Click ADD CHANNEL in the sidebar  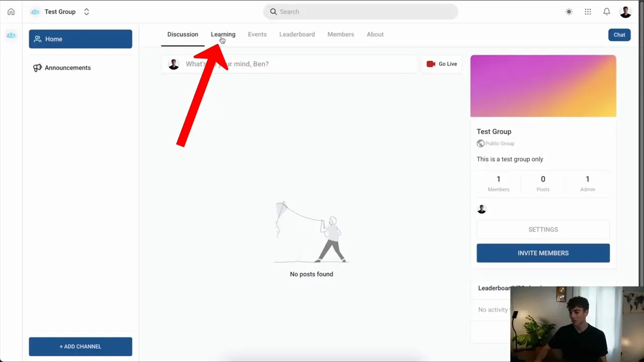pos(80,346)
